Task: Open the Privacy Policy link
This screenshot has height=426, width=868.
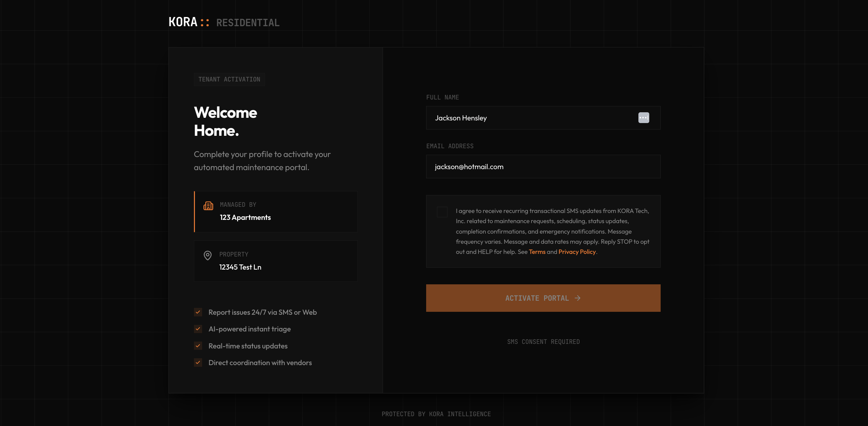Action: point(577,252)
